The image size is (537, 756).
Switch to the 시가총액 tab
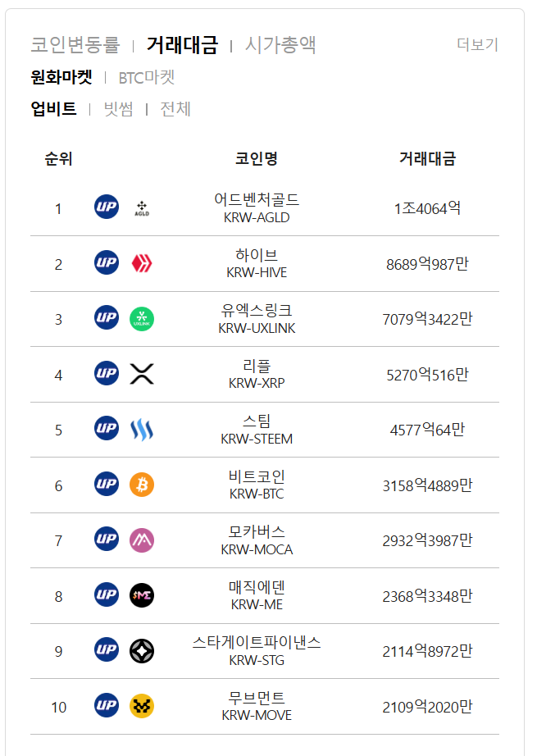click(x=280, y=45)
